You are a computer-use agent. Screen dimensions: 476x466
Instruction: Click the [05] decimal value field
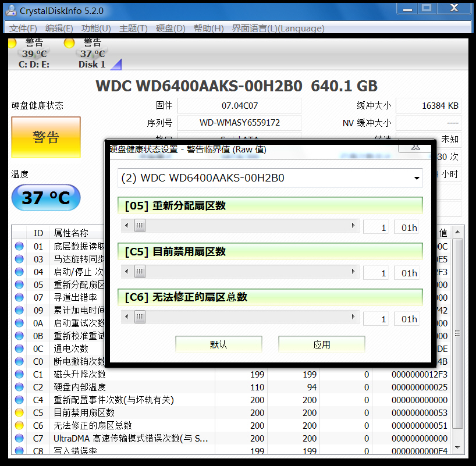376,227
